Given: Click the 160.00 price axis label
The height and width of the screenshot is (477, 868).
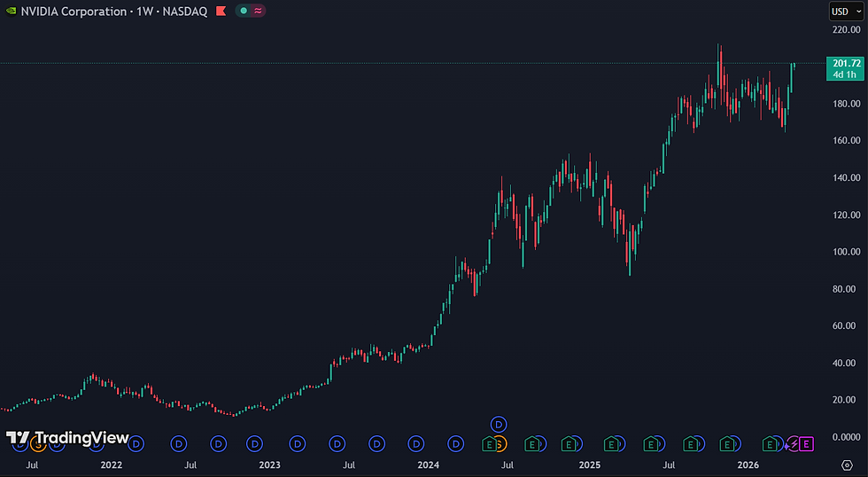Looking at the screenshot, I should (847, 141).
